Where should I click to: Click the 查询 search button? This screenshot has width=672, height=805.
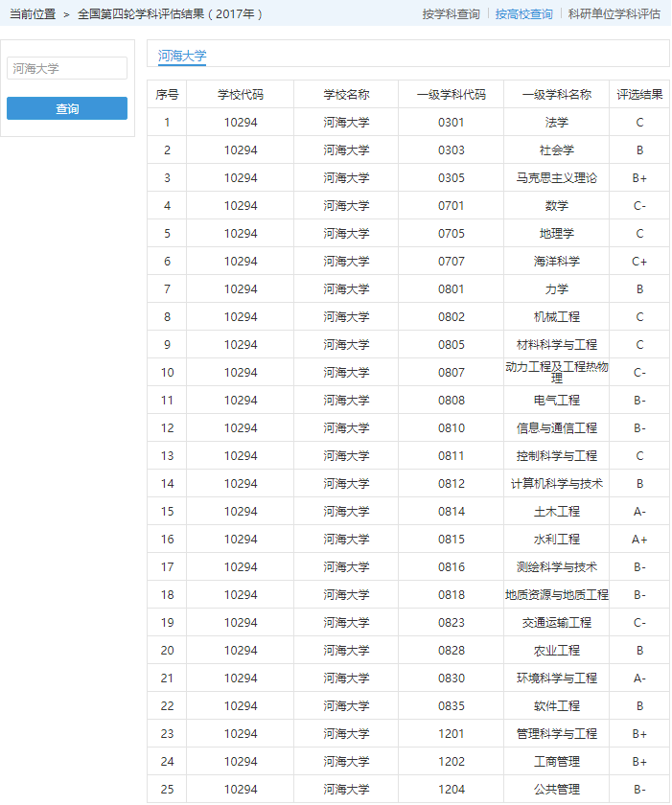click(x=67, y=108)
